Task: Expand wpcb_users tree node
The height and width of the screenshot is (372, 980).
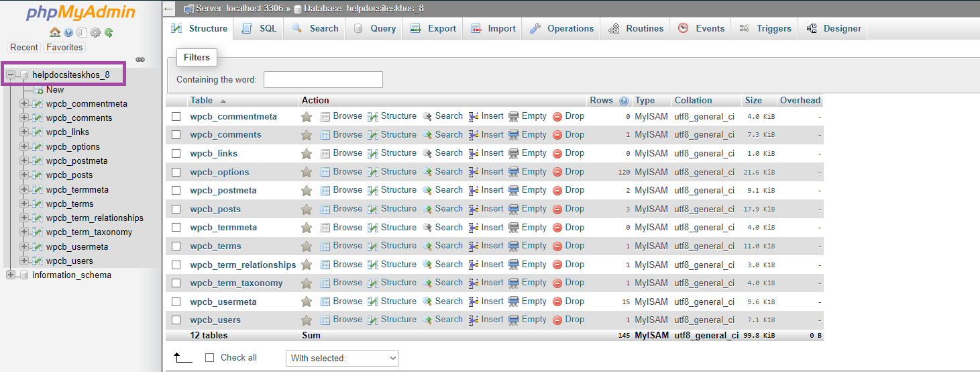Action: click(x=24, y=261)
